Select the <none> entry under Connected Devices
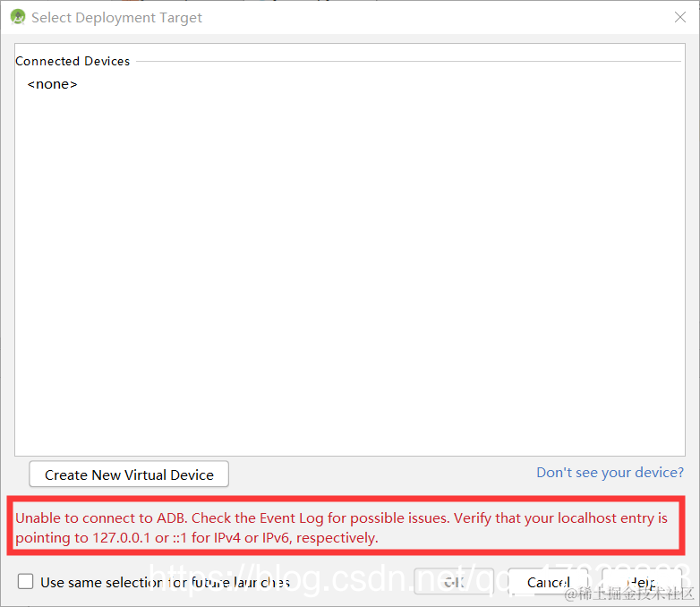The width and height of the screenshot is (700, 607). tap(52, 84)
